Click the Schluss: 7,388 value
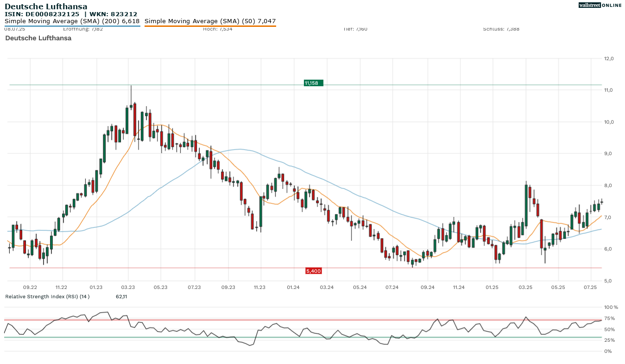This screenshot has height=364, width=625. coord(501,29)
